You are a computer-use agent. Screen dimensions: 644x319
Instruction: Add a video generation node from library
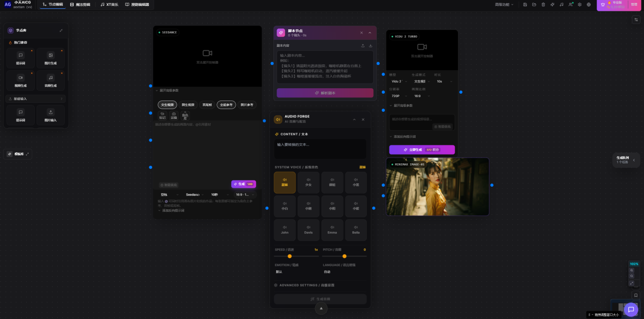coord(21,80)
